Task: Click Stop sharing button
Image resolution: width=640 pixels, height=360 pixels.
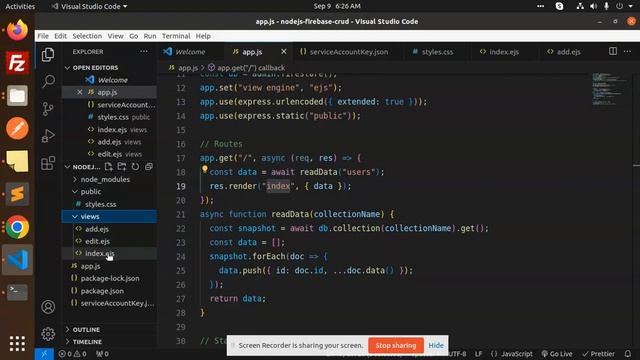Action: click(396, 345)
